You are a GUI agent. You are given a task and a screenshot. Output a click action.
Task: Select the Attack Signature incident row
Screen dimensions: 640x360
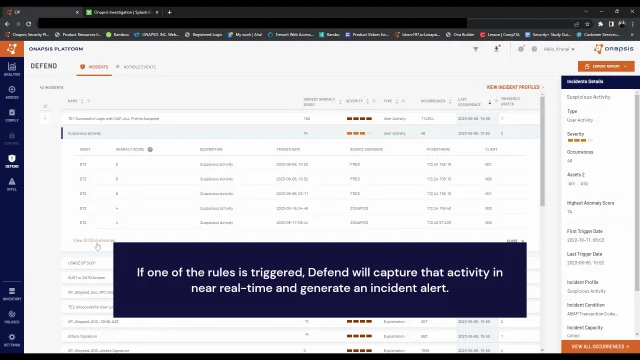point(300,336)
